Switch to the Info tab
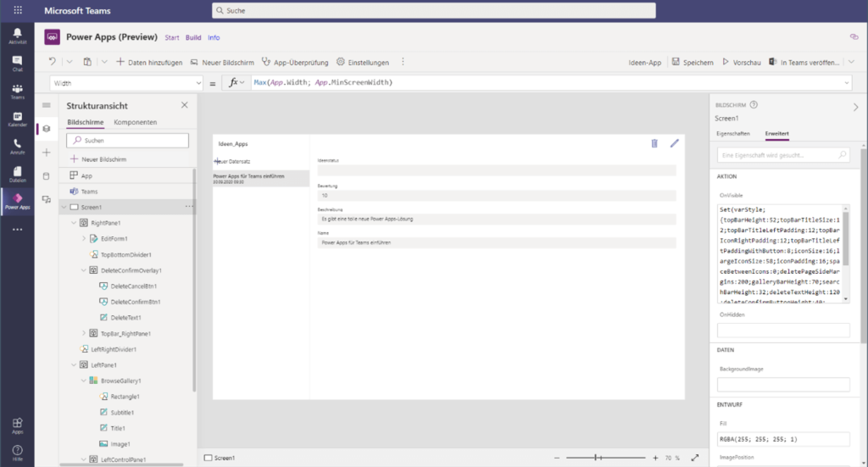 click(214, 37)
